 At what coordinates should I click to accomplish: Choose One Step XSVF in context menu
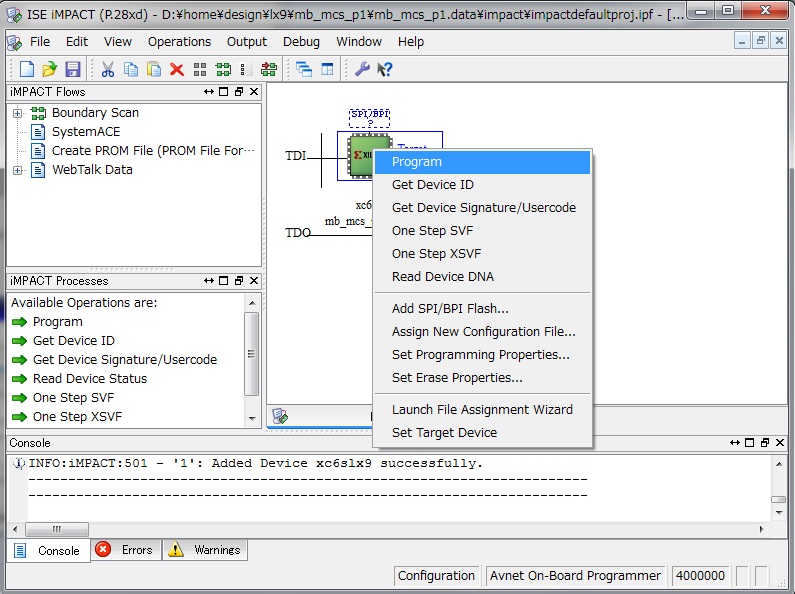pyautogui.click(x=482, y=254)
